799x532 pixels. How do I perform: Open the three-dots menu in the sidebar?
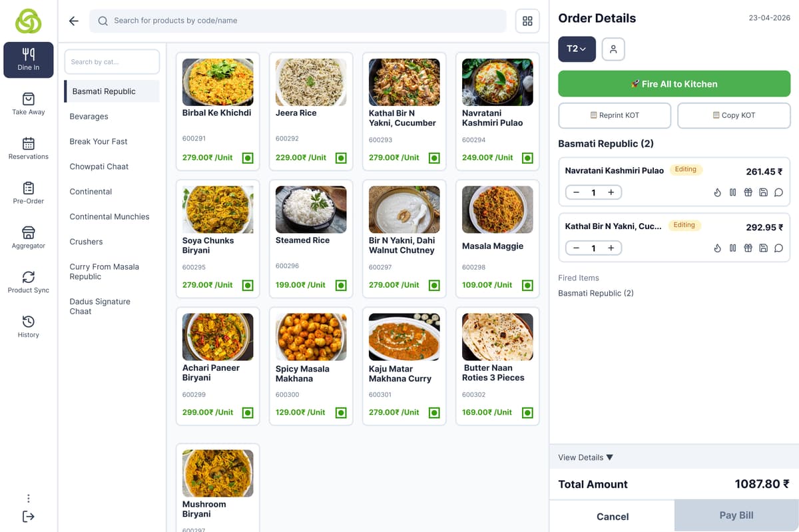[29, 498]
